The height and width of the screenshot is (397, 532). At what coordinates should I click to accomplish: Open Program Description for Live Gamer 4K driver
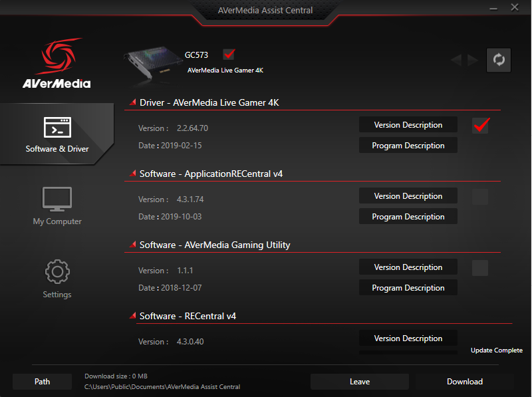tap(408, 145)
